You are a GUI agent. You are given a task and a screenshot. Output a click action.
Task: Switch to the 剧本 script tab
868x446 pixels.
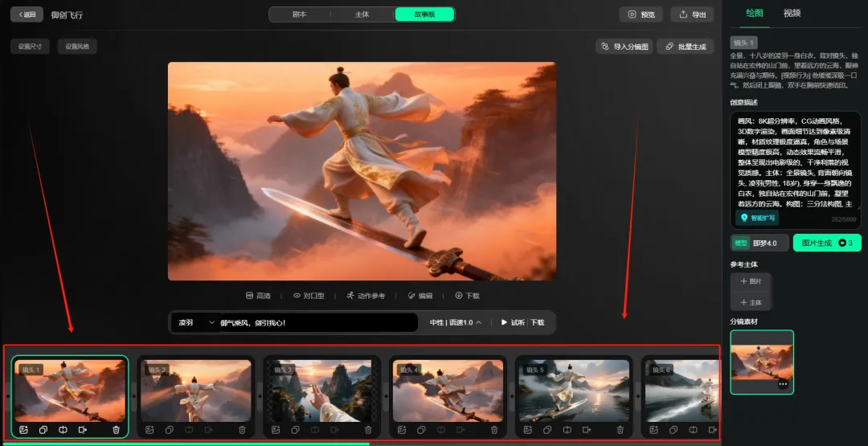point(299,14)
